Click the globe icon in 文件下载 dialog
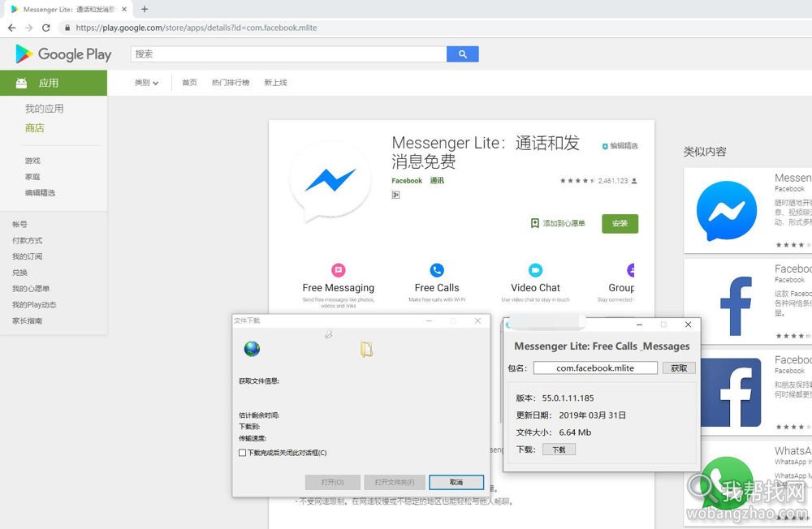 pyautogui.click(x=253, y=349)
